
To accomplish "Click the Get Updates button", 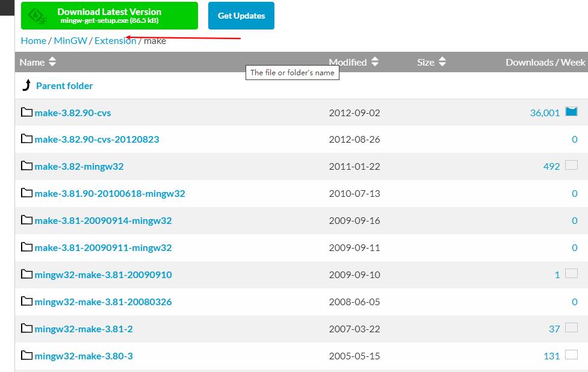I will 241,16.
